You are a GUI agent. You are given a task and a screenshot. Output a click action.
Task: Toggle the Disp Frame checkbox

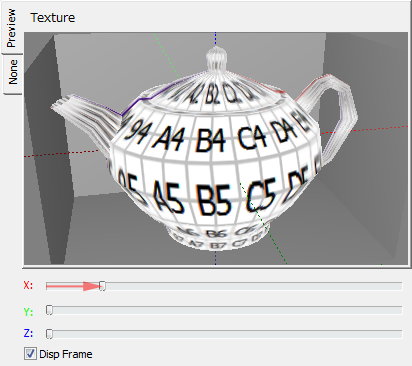[30, 354]
